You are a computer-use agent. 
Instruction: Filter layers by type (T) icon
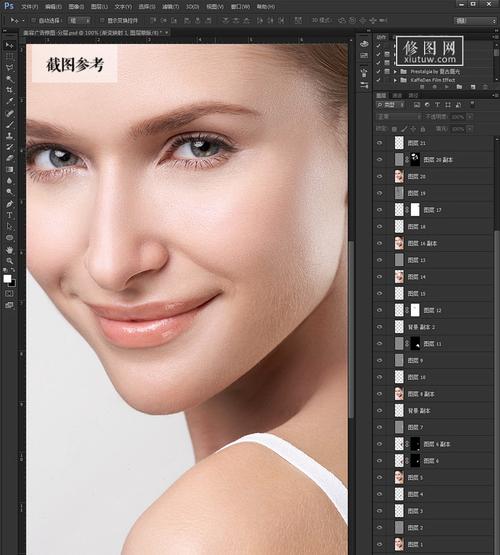coord(437,105)
